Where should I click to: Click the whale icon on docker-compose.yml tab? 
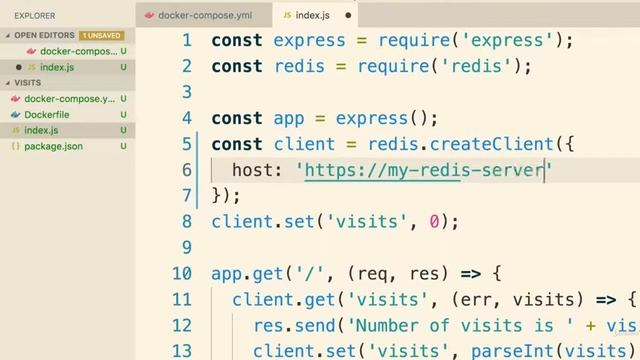149,16
